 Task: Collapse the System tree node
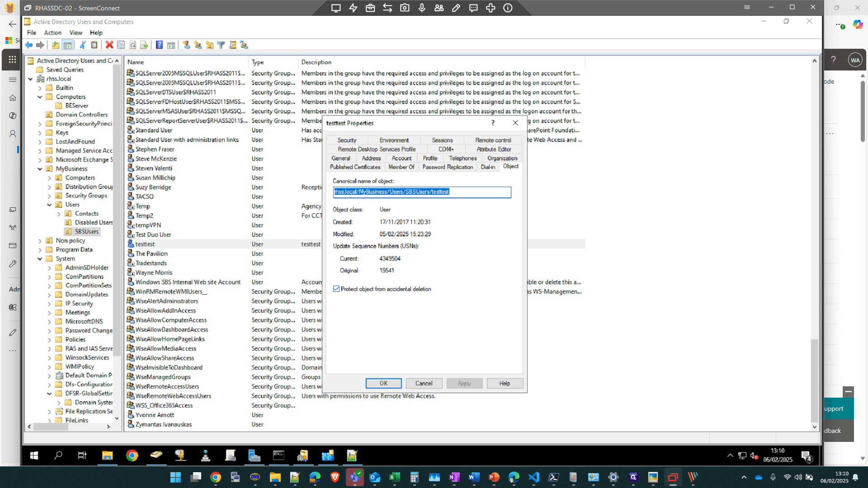point(40,259)
